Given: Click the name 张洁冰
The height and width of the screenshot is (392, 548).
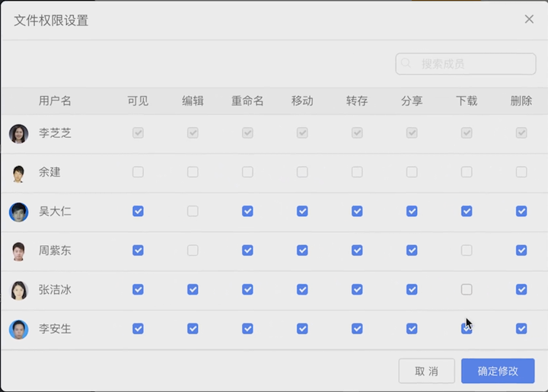Looking at the screenshot, I should point(55,289).
